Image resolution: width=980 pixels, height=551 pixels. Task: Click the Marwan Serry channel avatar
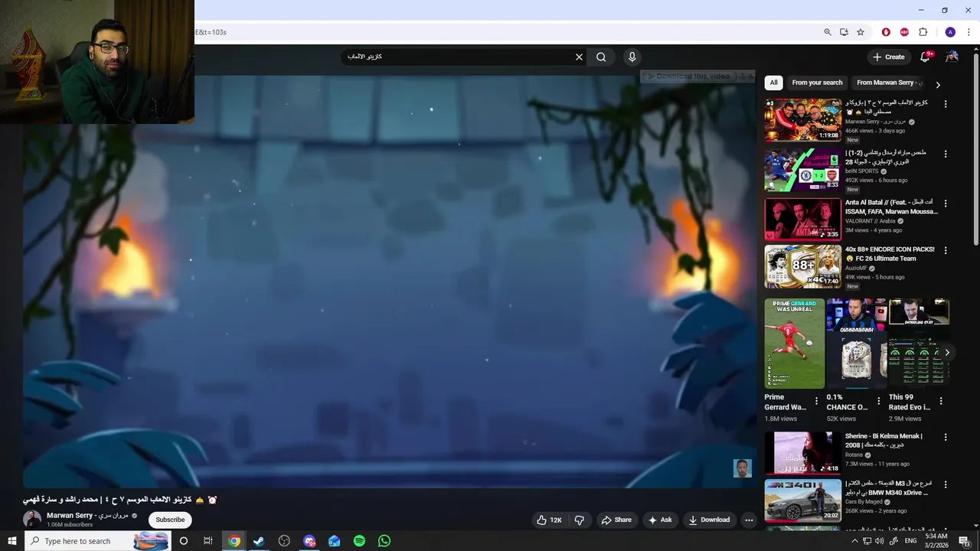tap(32, 519)
